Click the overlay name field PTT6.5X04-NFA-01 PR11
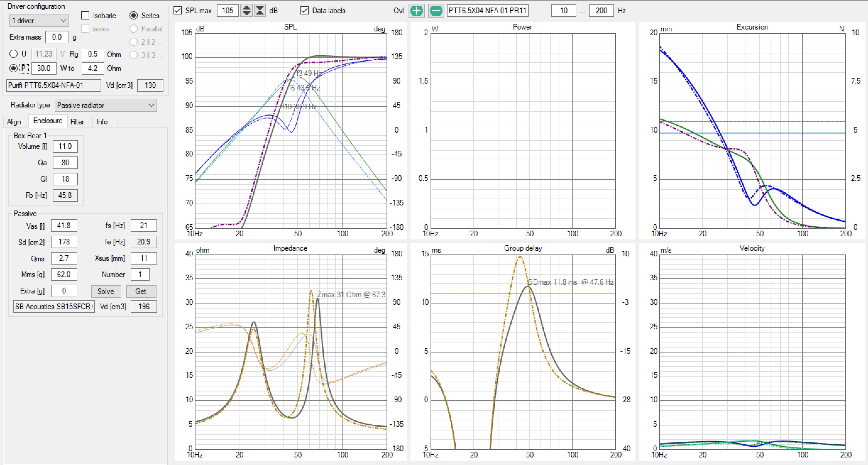This screenshot has width=868, height=465. (487, 10)
